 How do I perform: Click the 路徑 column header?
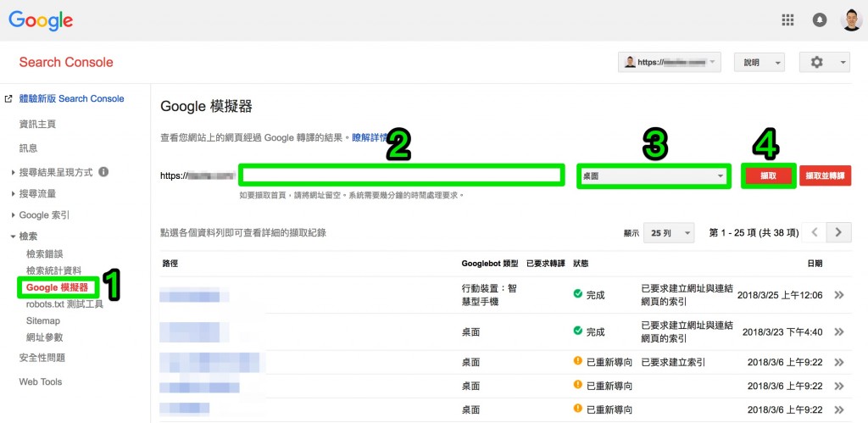click(170, 264)
